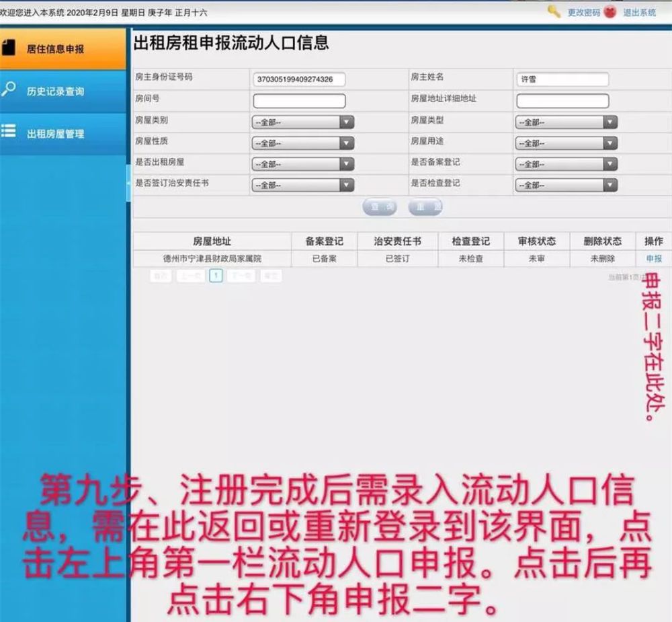This screenshot has width=672, height=622.
Task: Click the 未删除 status cell
Action: tap(603, 259)
